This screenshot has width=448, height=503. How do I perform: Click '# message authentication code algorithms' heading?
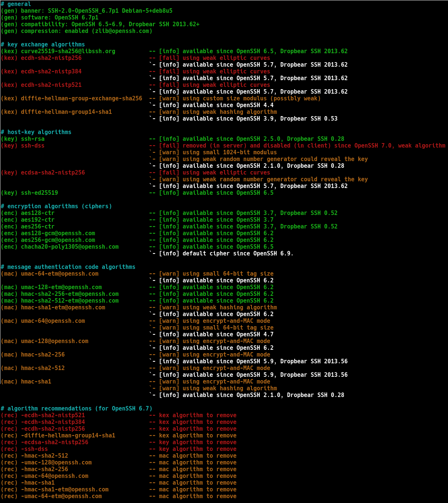[68, 267]
